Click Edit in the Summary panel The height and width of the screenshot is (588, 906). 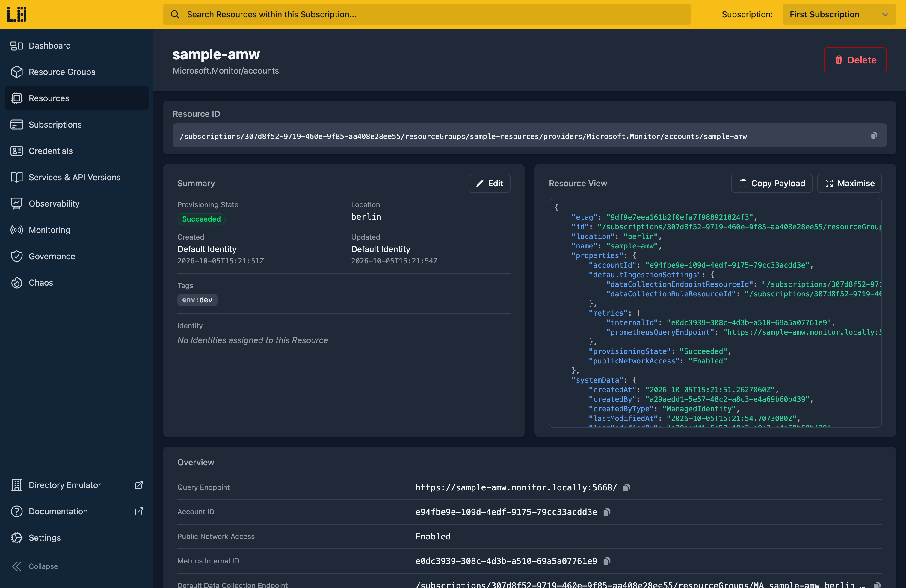click(489, 183)
